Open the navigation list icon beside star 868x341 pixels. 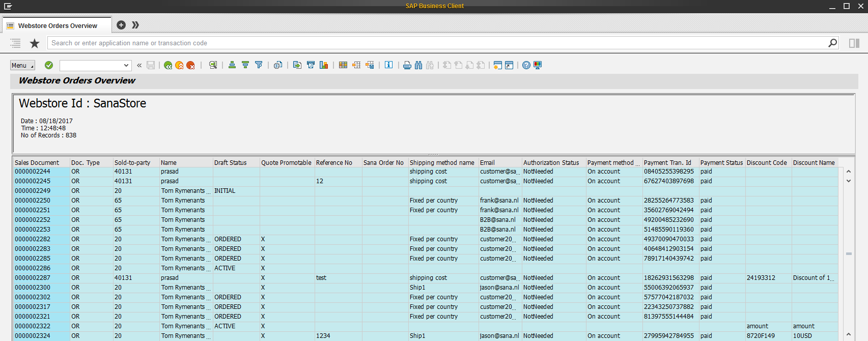pyautogui.click(x=16, y=43)
